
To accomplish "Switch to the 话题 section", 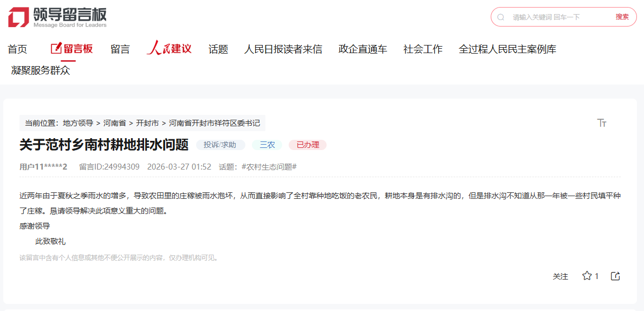I will [x=218, y=49].
